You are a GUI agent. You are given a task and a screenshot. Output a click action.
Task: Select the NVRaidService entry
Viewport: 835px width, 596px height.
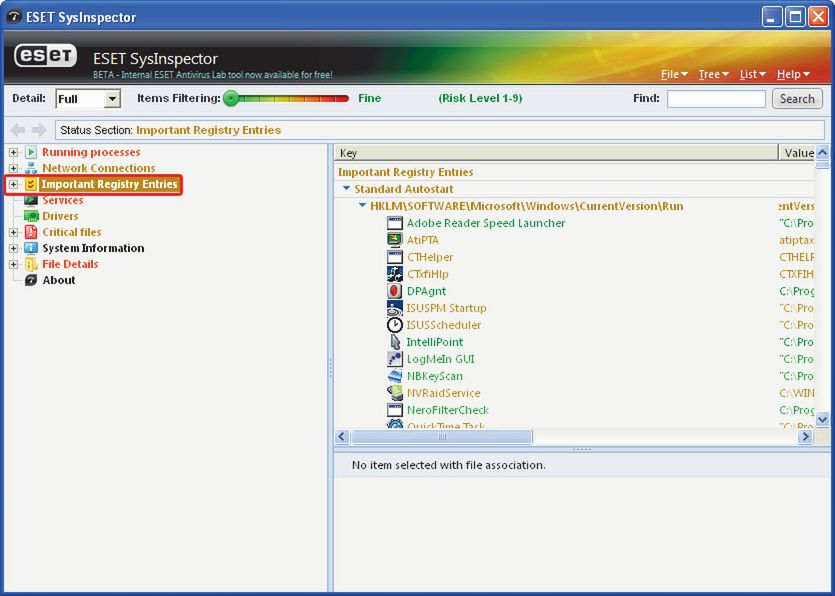443,394
